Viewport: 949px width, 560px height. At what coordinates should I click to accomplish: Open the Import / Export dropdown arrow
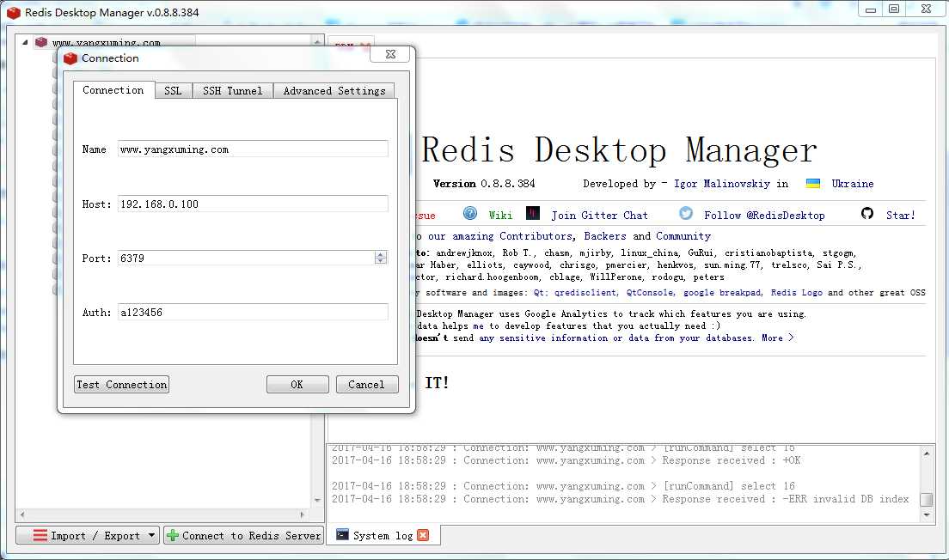151,535
